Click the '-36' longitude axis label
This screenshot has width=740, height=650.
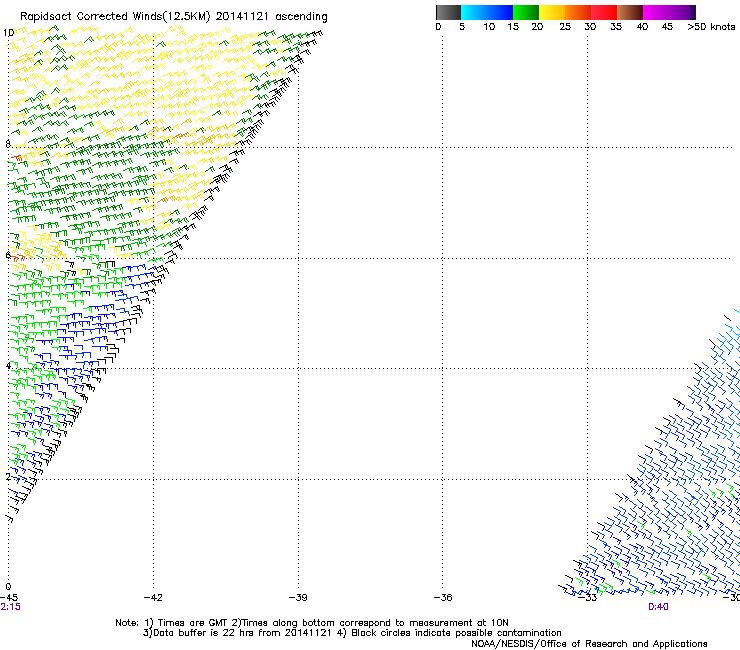click(443, 597)
